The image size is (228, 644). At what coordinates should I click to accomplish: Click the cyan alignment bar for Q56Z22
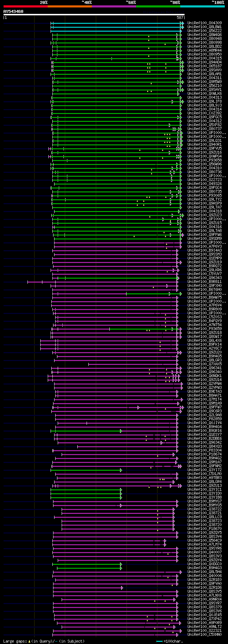tap(116, 31)
